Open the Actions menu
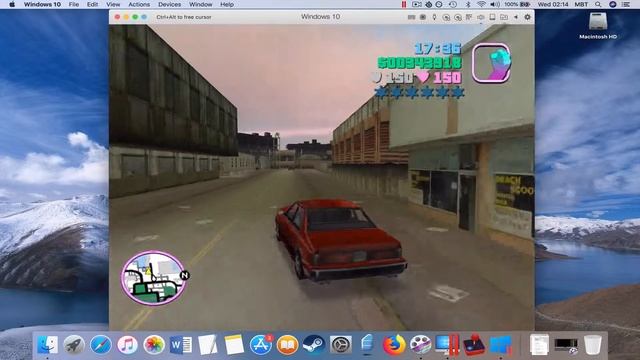 (139, 4)
